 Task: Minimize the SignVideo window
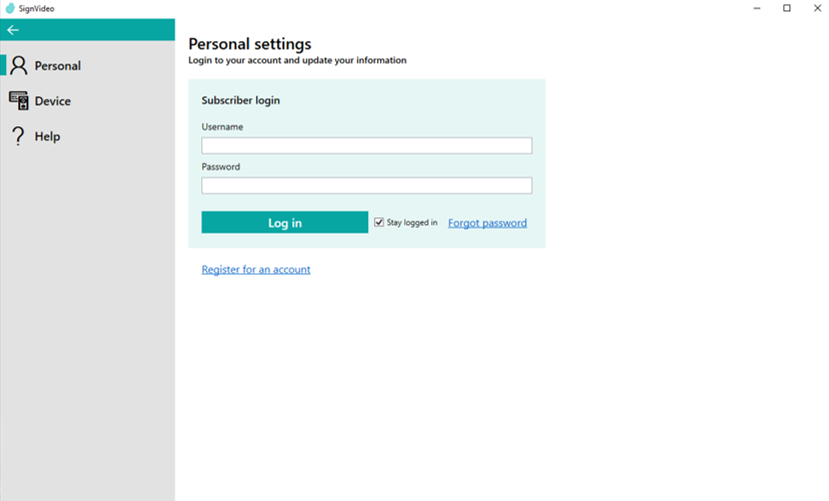(755, 8)
